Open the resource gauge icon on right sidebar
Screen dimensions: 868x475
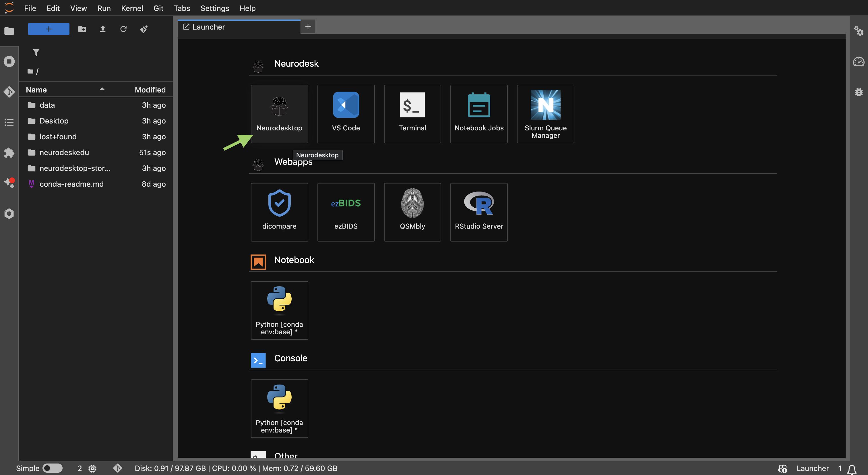pos(859,61)
